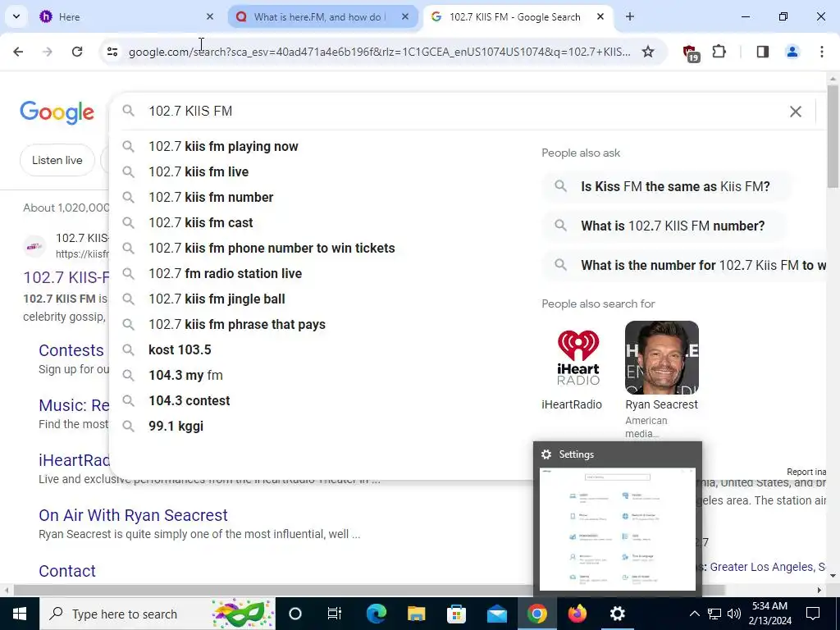This screenshot has height=630, width=840.
Task: Go forward to next page
Action: pos(48,52)
